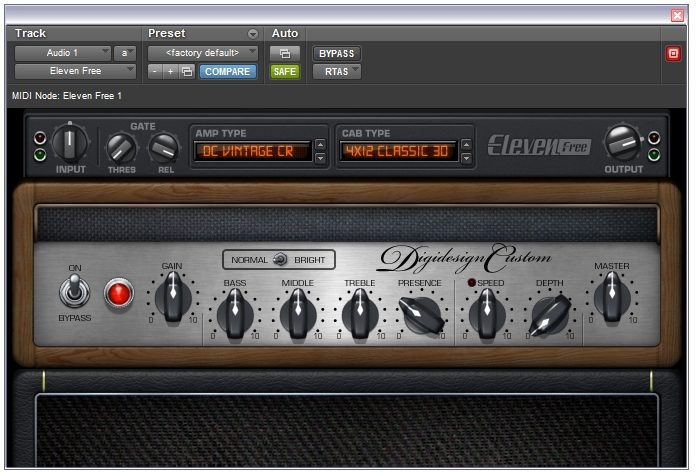The image size is (696, 472).
Task: Toggle automation SAFE button
Action: [285, 71]
